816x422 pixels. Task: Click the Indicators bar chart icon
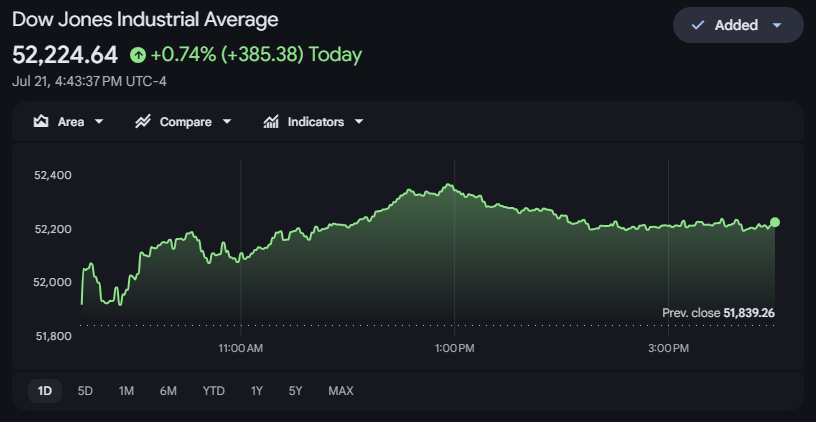point(271,122)
